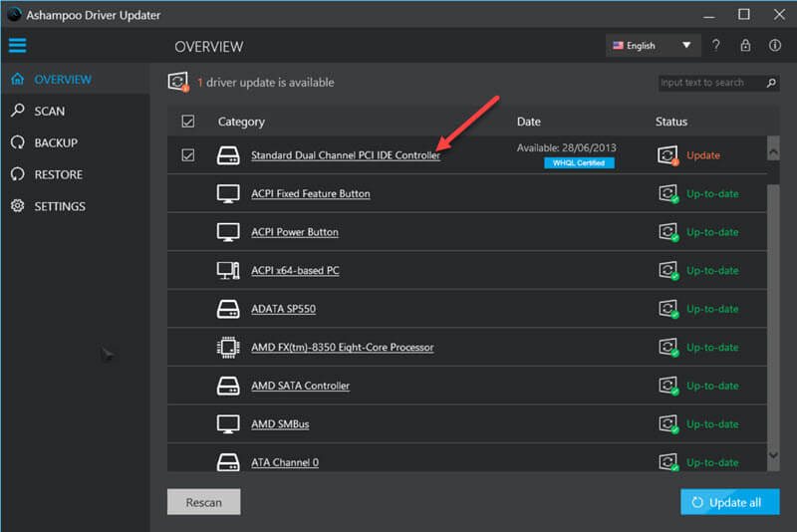Click processor chip icon beside AMD FX-8350

point(228,347)
